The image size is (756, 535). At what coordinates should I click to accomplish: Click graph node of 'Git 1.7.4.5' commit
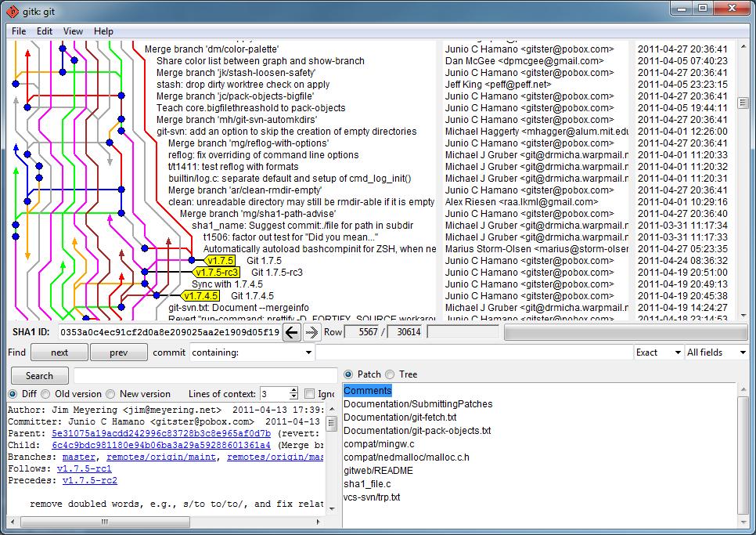click(x=157, y=295)
